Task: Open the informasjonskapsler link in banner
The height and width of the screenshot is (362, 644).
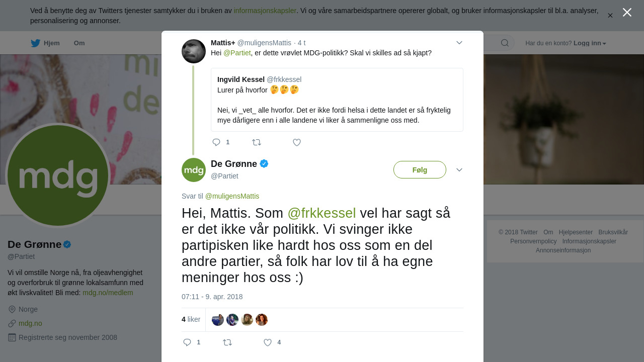Action: pos(265,11)
